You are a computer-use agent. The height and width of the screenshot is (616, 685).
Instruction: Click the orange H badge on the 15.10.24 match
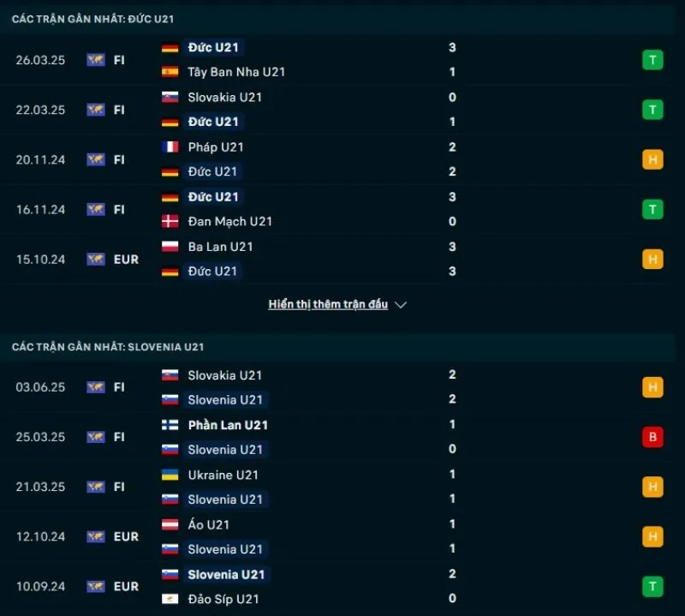[x=652, y=259]
